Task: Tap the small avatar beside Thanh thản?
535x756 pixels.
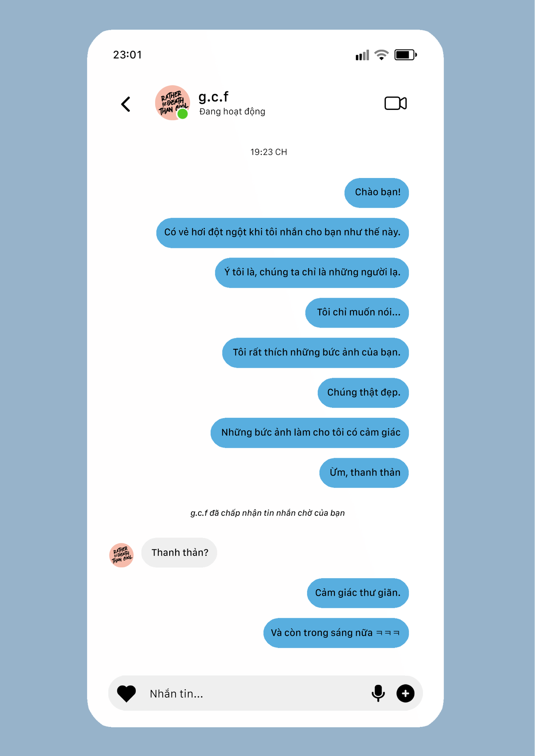Action: click(x=121, y=555)
